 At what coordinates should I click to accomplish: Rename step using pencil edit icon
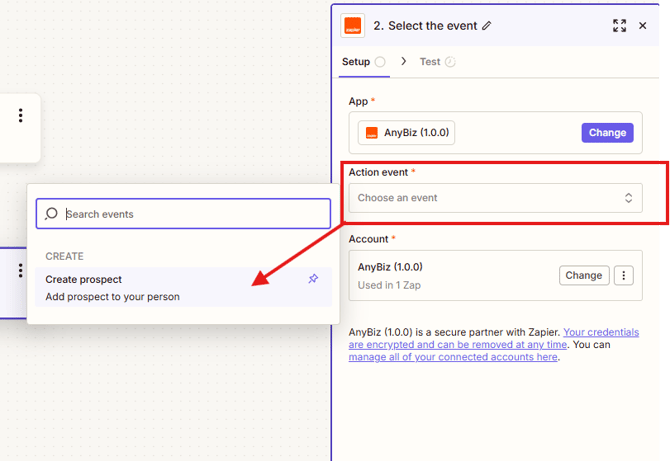coord(487,26)
